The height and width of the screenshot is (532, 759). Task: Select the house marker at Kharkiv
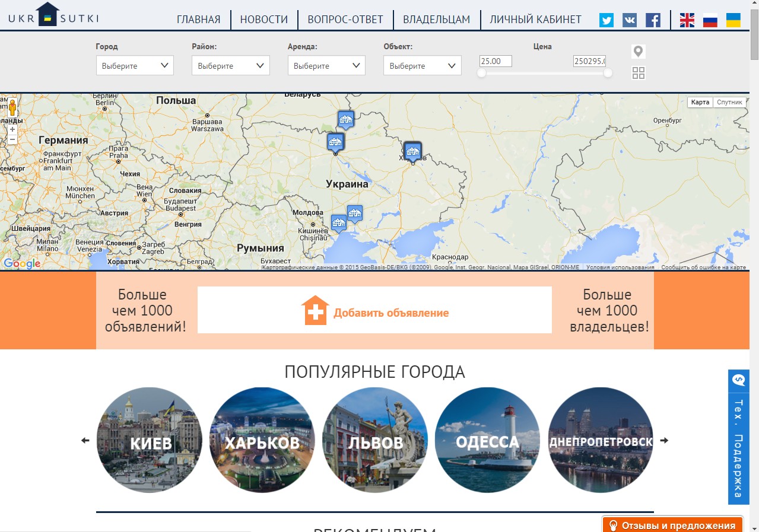pyautogui.click(x=412, y=151)
